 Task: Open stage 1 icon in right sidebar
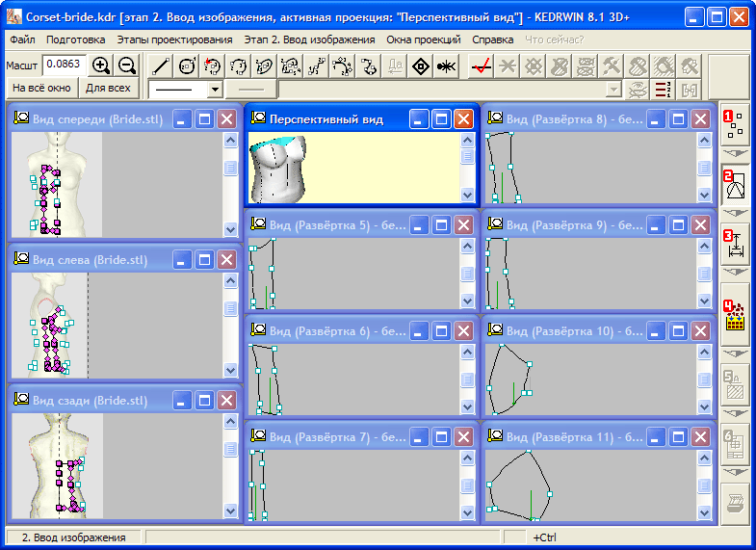(736, 122)
